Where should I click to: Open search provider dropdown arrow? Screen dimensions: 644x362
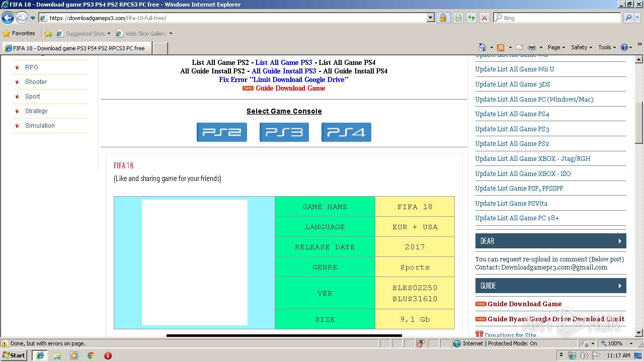638,18
